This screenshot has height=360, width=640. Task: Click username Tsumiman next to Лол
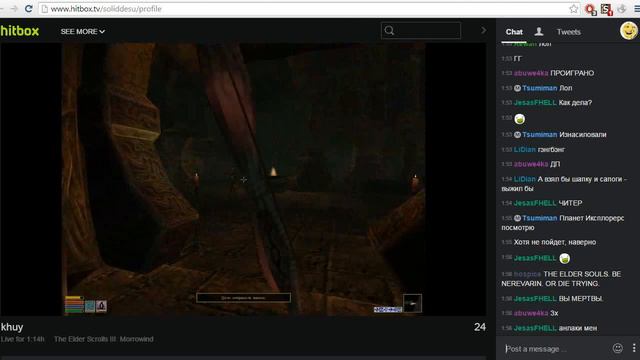(x=540, y=88)
